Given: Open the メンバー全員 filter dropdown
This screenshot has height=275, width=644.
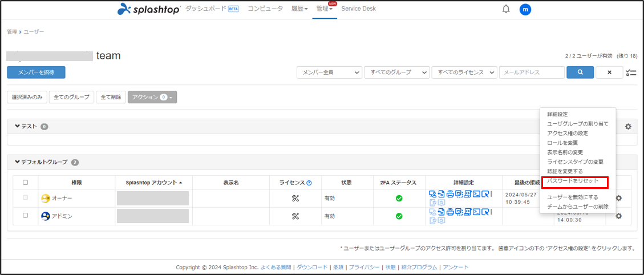Looking at the screenshot, I should click(329, 72).
